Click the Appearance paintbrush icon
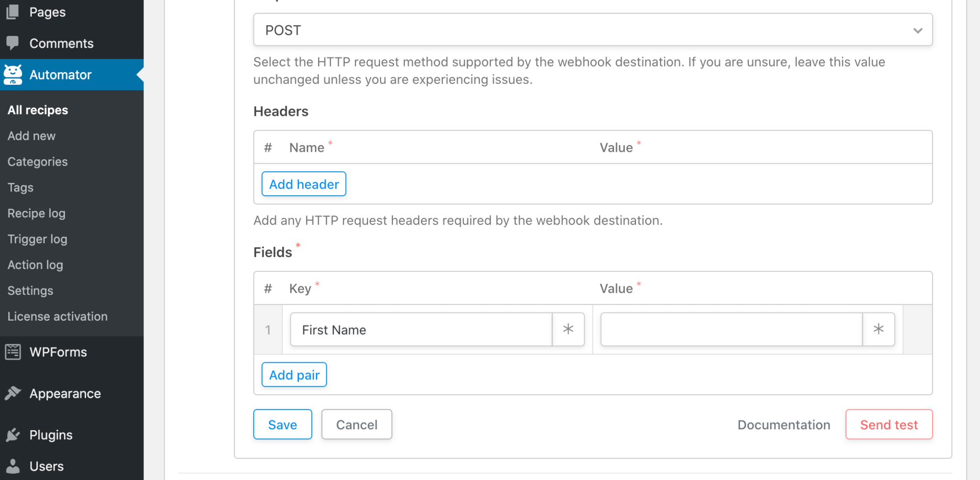Image resolution: width=980 pixels, height=480 pixels. coord(13,393)
